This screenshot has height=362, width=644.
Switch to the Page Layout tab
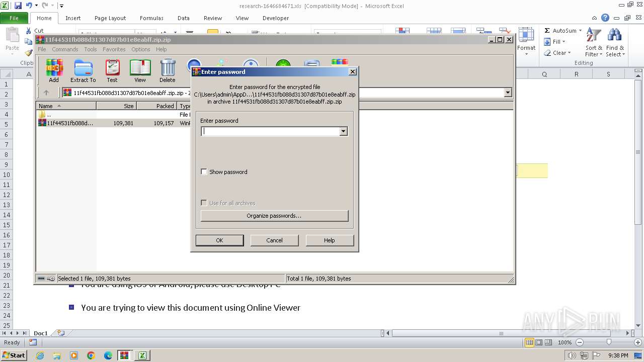point(110,18)
